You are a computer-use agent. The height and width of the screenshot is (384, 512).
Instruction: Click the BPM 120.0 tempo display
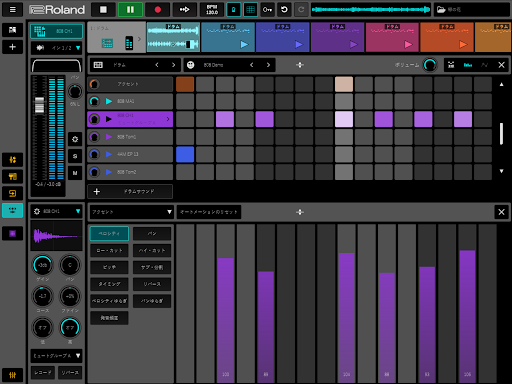212,10
